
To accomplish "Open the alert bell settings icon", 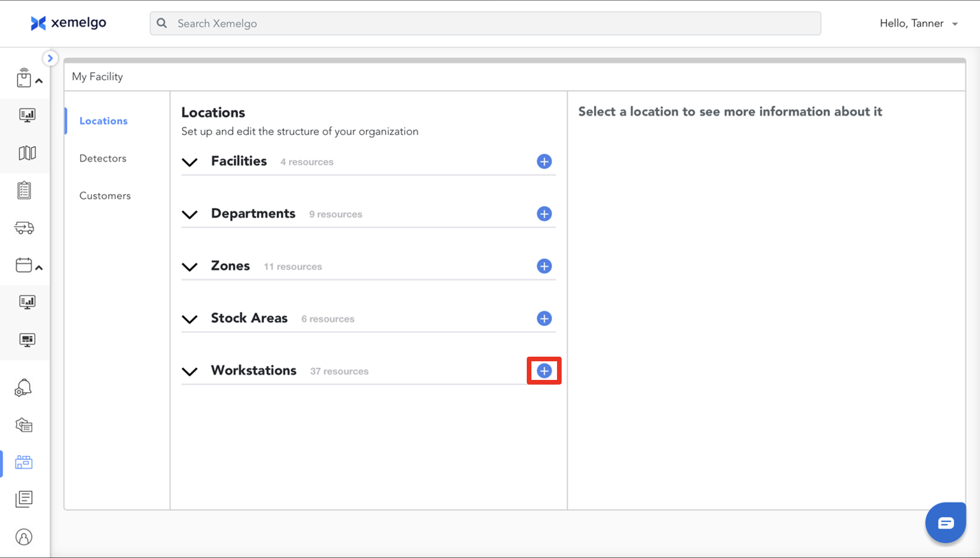I will coord(23,388).
